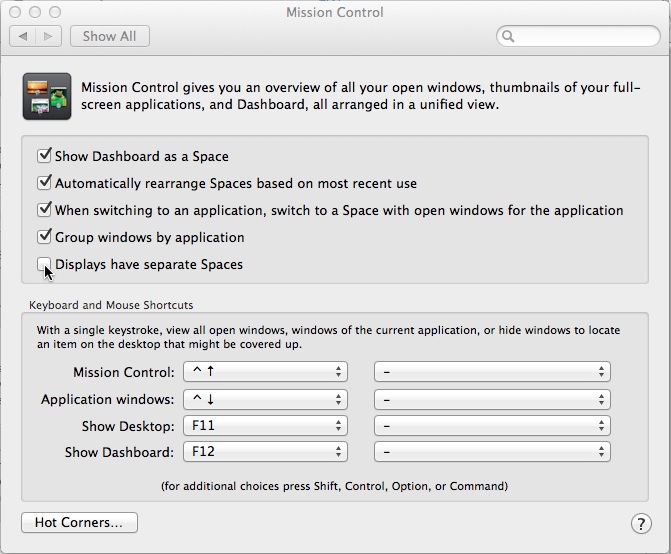Viewport: 671px width, 554px height.
Task: Click the magnifying glass search icon
Action: [x=508, y=36]
